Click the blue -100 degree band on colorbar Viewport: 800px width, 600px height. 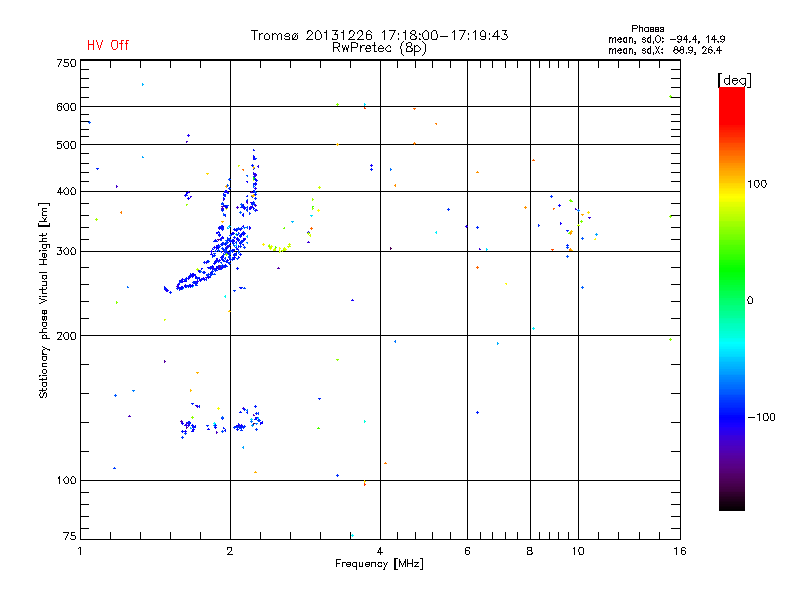click(732, 416)
